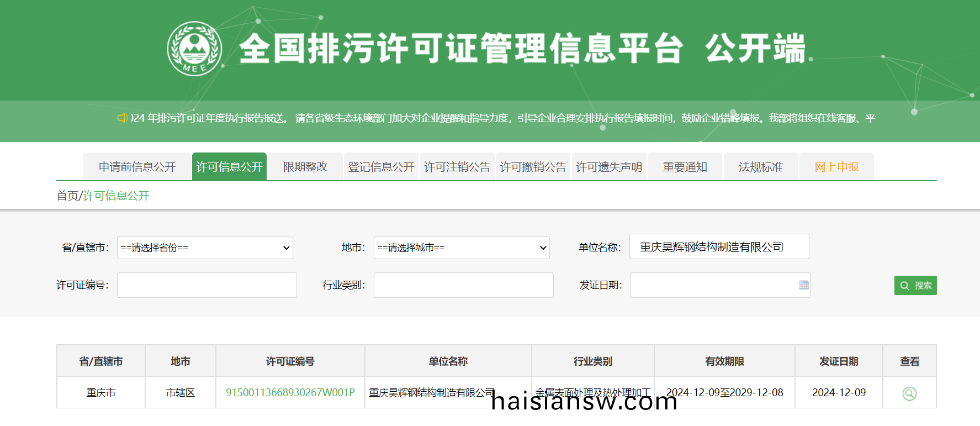Open the 许可注销公告 tab
The height and width of the screenshot is (426, 980).
point(457,167)
